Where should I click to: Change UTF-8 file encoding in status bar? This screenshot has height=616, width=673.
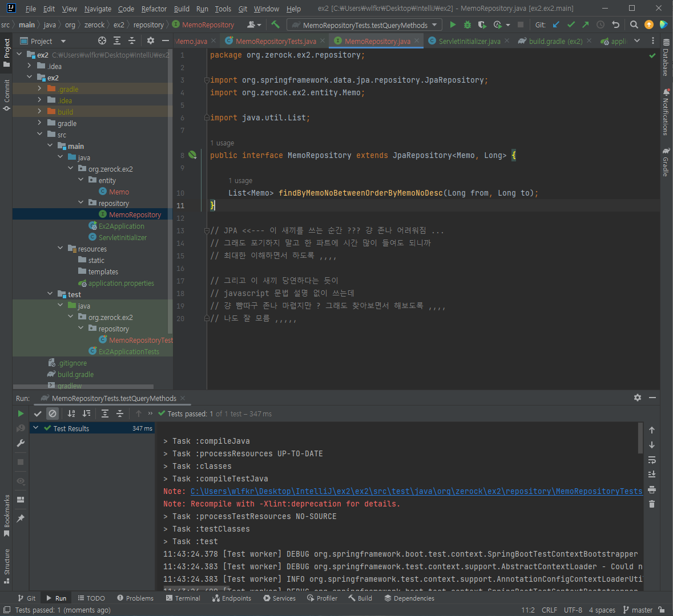pos(573,610)
